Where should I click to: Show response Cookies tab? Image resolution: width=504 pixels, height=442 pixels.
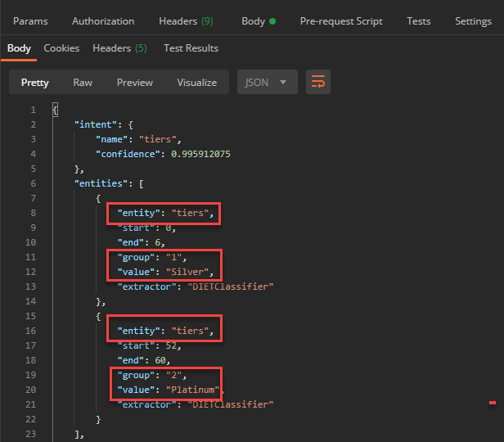(61, 48)
